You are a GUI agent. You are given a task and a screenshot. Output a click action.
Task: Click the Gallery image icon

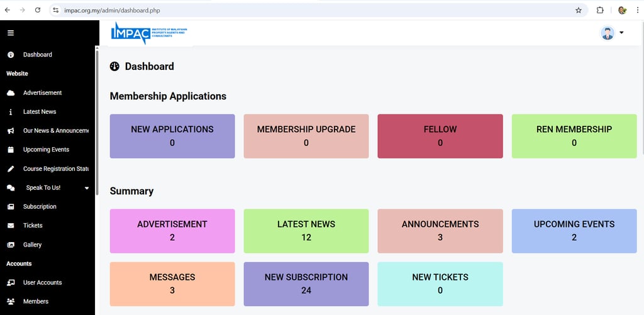coord(11,245)
